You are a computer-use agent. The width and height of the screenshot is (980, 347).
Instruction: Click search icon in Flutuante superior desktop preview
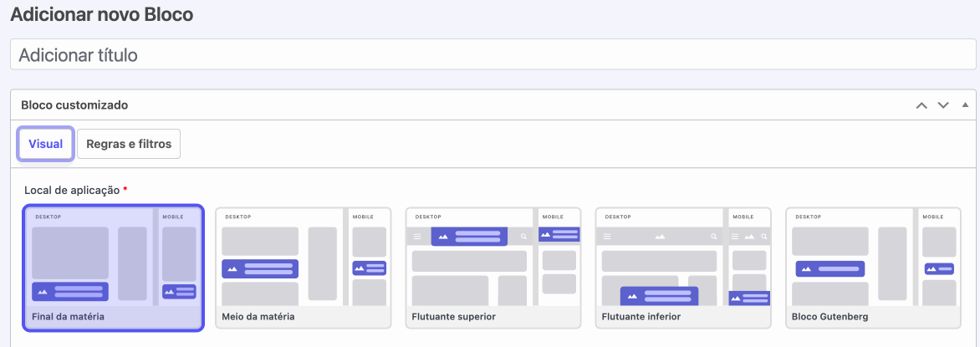click(523, 237)
